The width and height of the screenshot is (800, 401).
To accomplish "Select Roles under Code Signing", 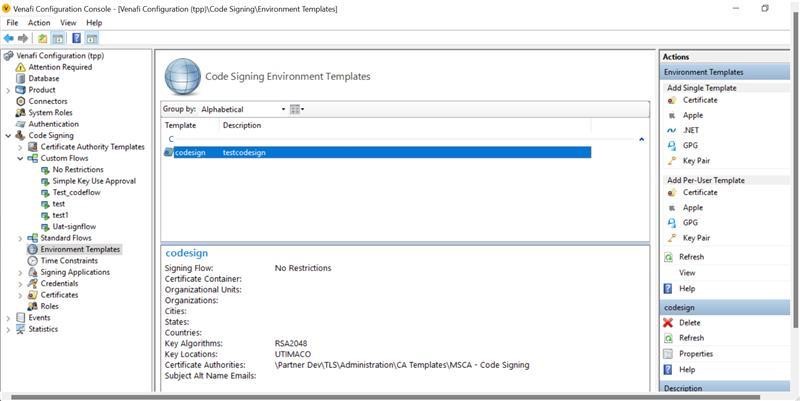I will (x=49, y=306).
